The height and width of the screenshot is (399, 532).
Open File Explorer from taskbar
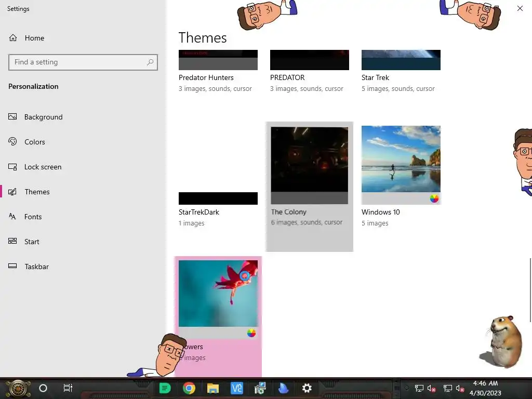[213, 388]
